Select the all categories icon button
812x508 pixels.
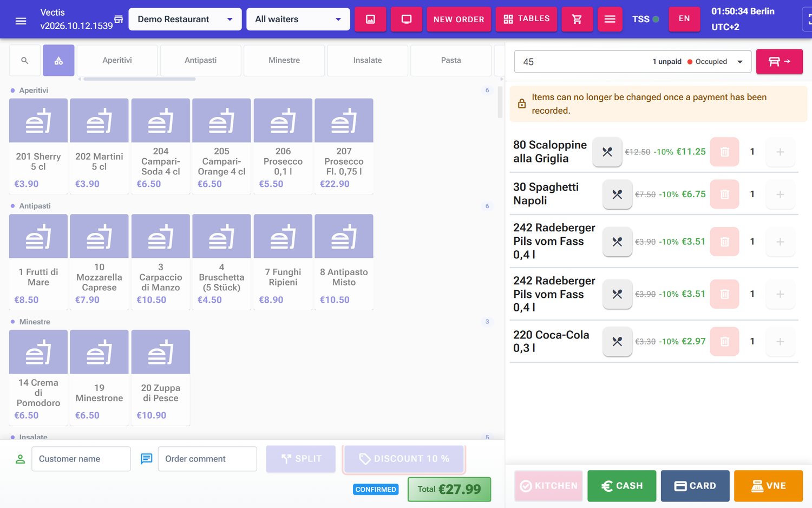(x=58, y=61)
